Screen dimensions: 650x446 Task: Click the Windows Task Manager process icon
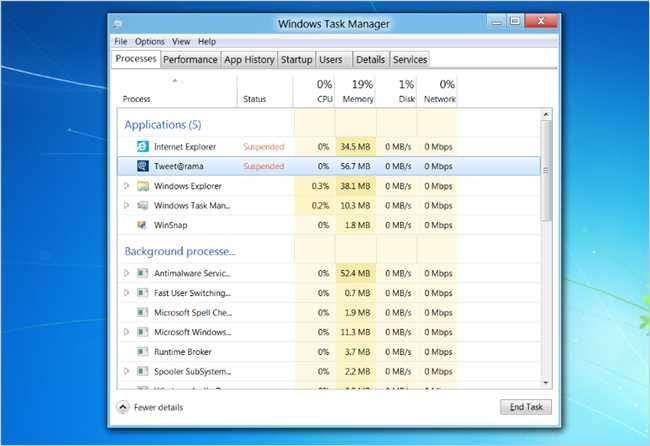[x=143, y=206]
